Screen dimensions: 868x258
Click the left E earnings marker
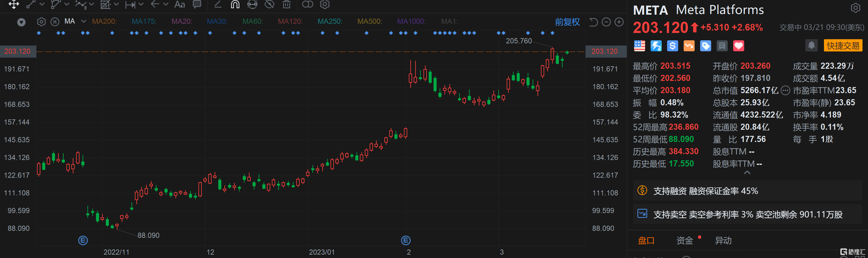[x=83, y=241]
